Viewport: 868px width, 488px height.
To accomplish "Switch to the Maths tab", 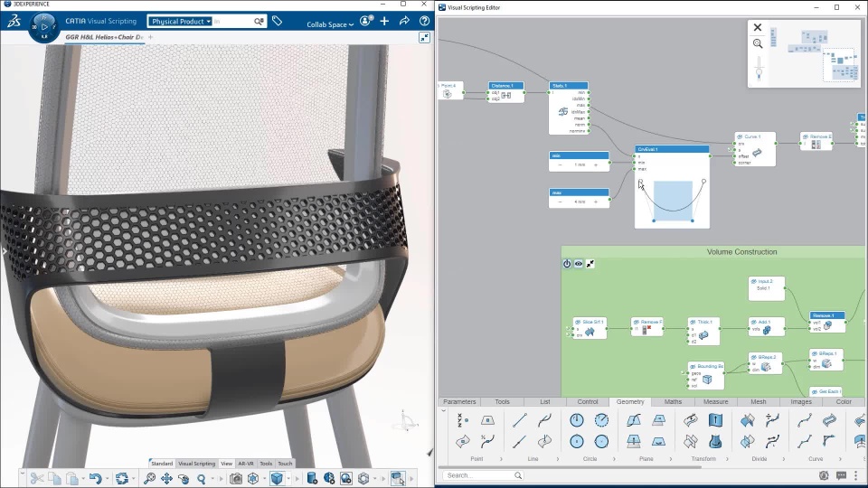I will click(x=673, y=401).
